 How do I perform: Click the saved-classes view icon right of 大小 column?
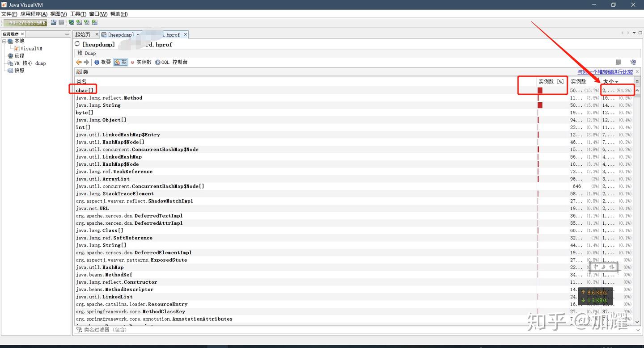point(637,81)
